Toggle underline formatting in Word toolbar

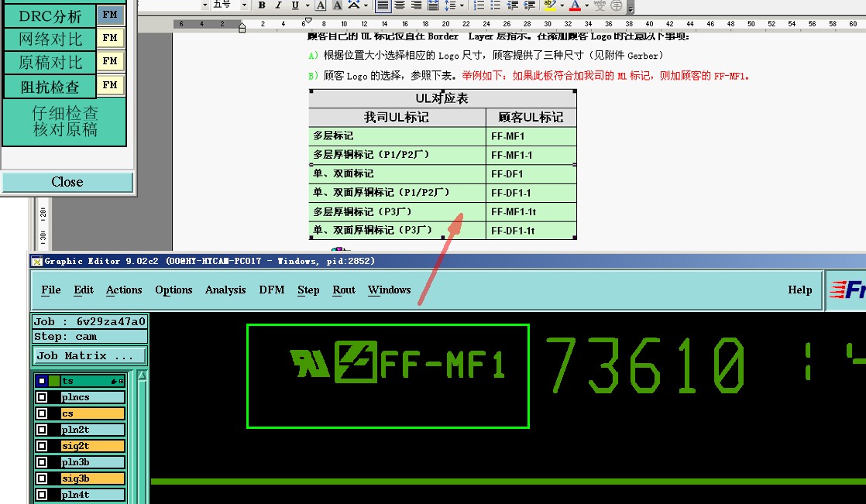point(295,5)
